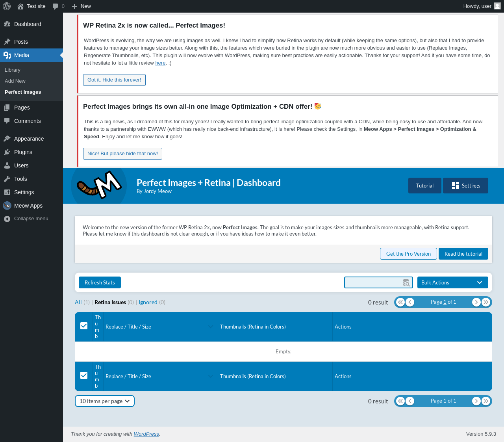Open Appearance menu item
Viewport: 504px width, 442px height.
pos(31,139)
